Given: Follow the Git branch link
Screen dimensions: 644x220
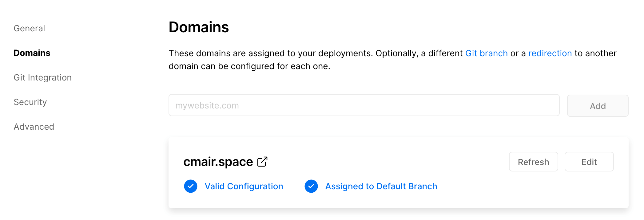Looking at the screenshot, I should [x=486, y=53].
